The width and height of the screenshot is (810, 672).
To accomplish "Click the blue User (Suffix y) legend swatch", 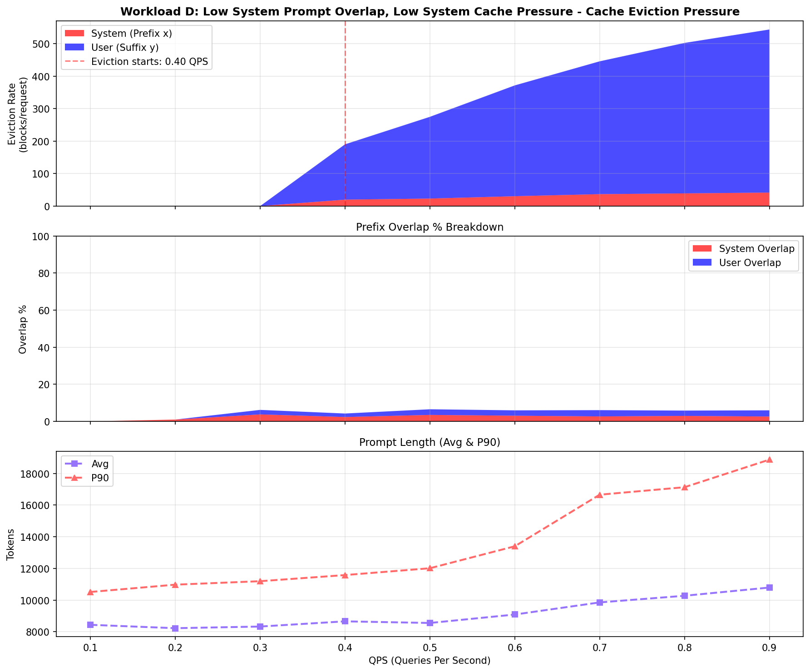I will pyautogui.click(x=74, y=47).
